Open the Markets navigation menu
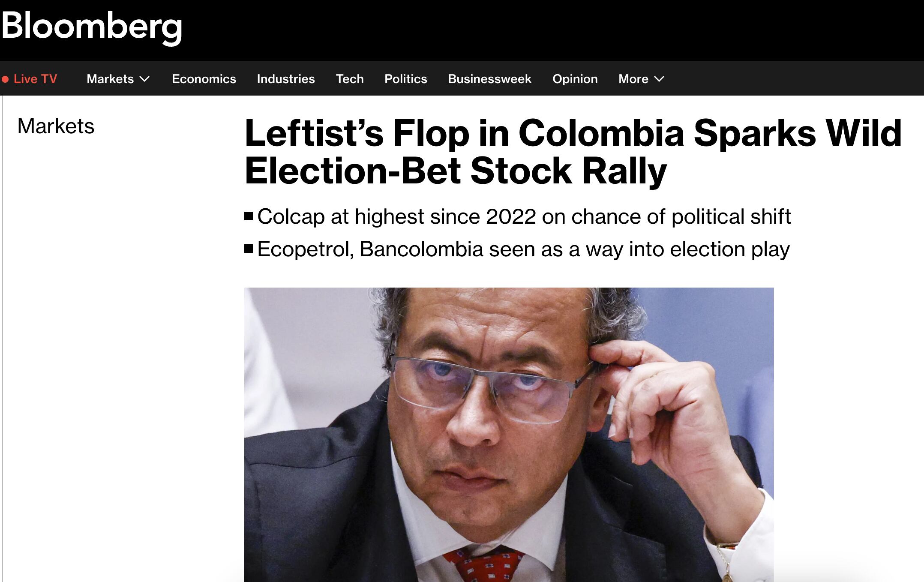 [x=110, y=79]
